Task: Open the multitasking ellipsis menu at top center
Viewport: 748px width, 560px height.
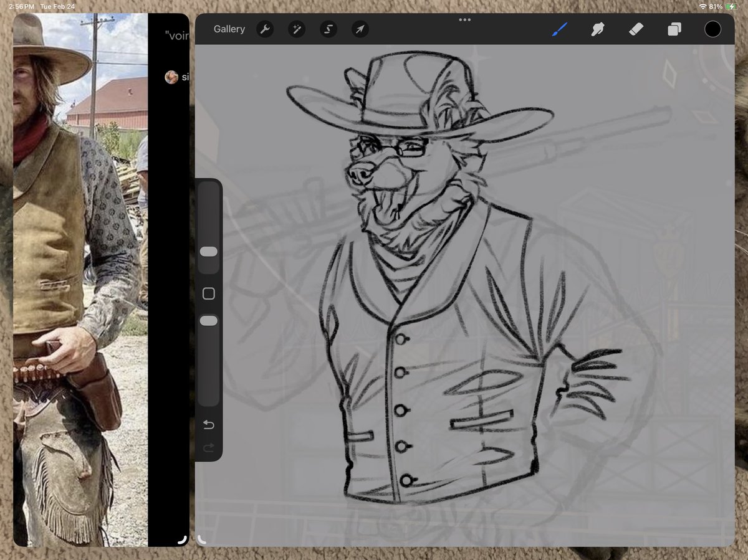Action: point(464,19)
